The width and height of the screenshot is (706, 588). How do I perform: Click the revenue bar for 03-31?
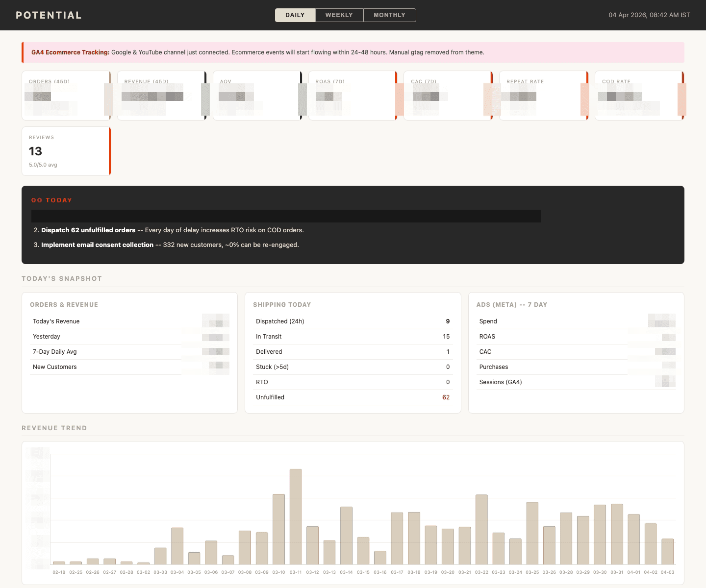point(617,534)
